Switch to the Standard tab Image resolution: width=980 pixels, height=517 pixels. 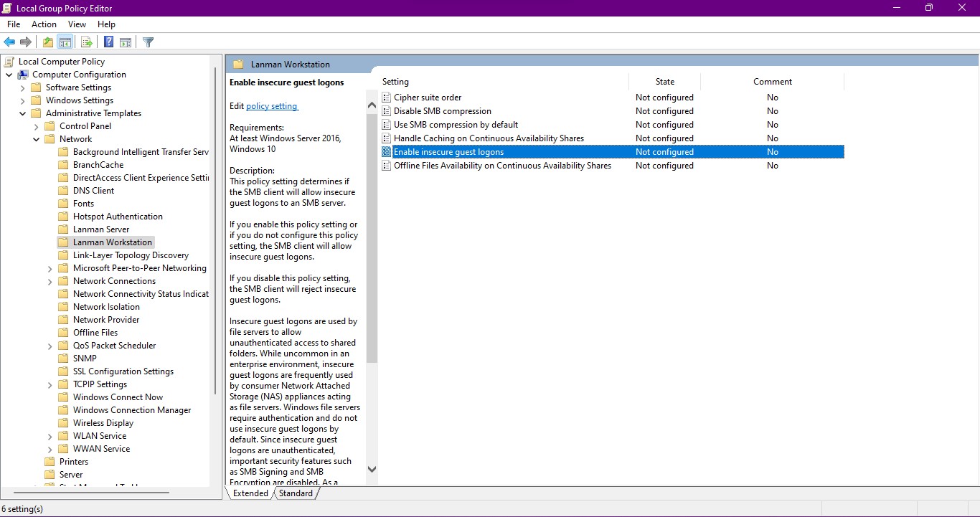click(x=296, y=493)
